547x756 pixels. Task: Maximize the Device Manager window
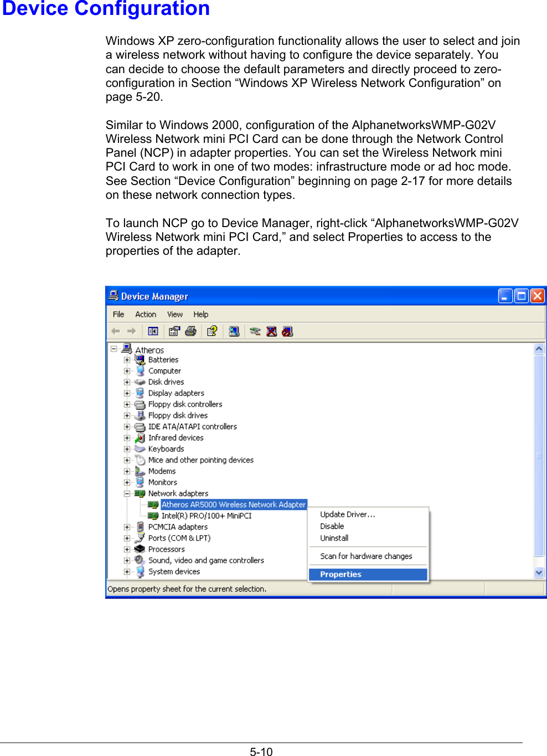521,296
